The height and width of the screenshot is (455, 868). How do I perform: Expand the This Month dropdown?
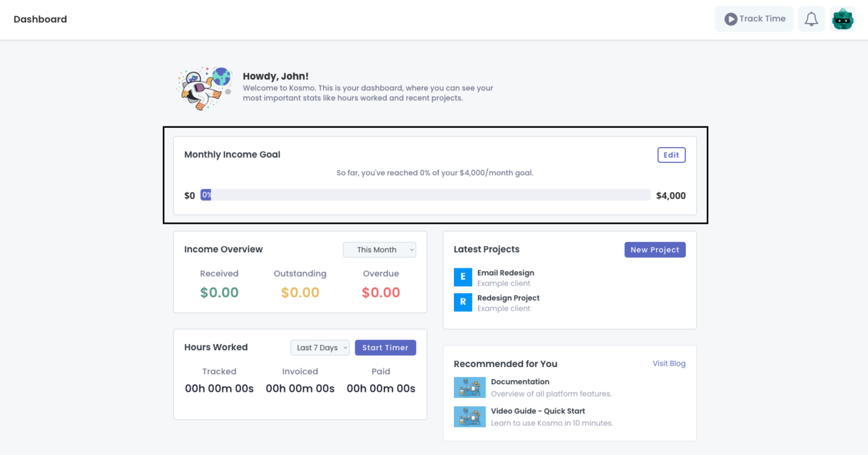point(379,250)
